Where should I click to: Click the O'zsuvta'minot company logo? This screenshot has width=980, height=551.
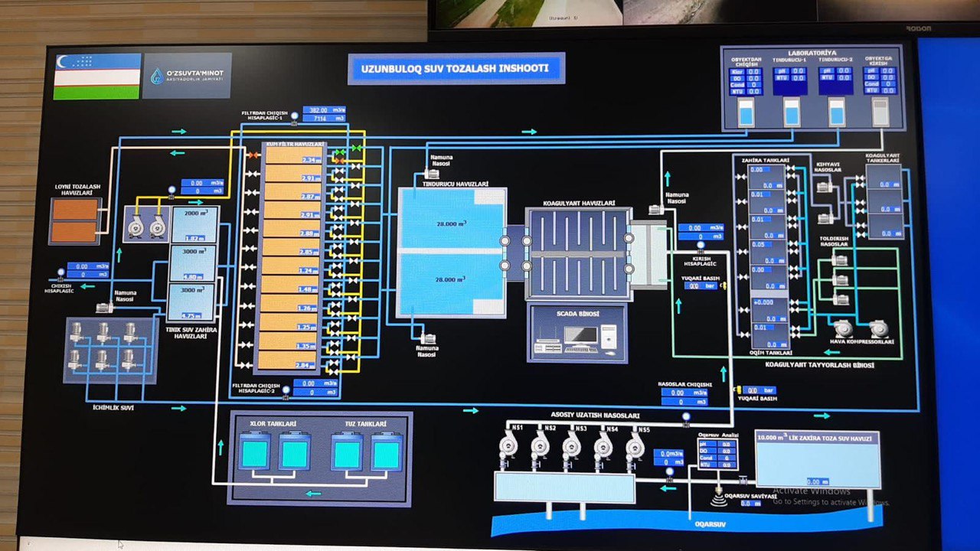click(x=186, y=75)
